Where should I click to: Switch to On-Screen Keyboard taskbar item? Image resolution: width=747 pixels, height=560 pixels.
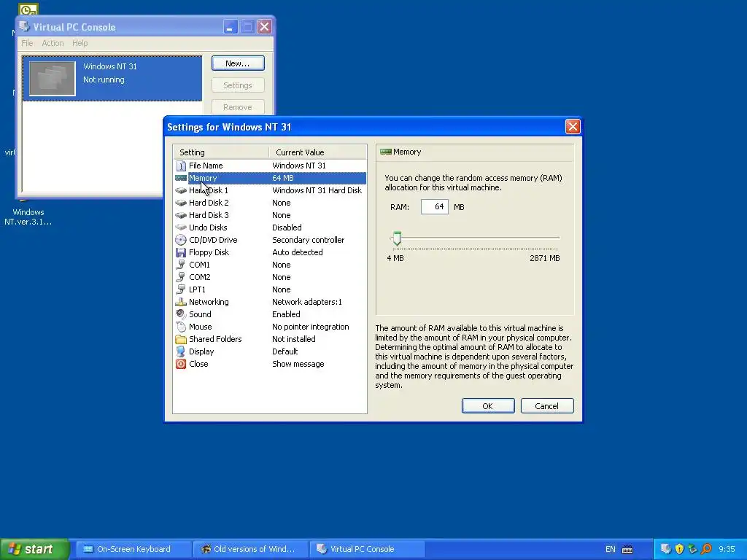point(133,549)
